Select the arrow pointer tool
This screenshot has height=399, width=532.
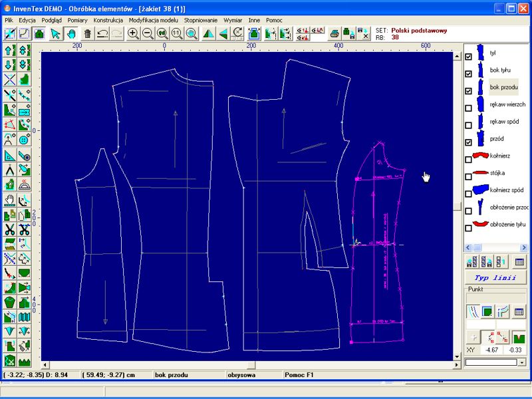(x=56, y=34)
